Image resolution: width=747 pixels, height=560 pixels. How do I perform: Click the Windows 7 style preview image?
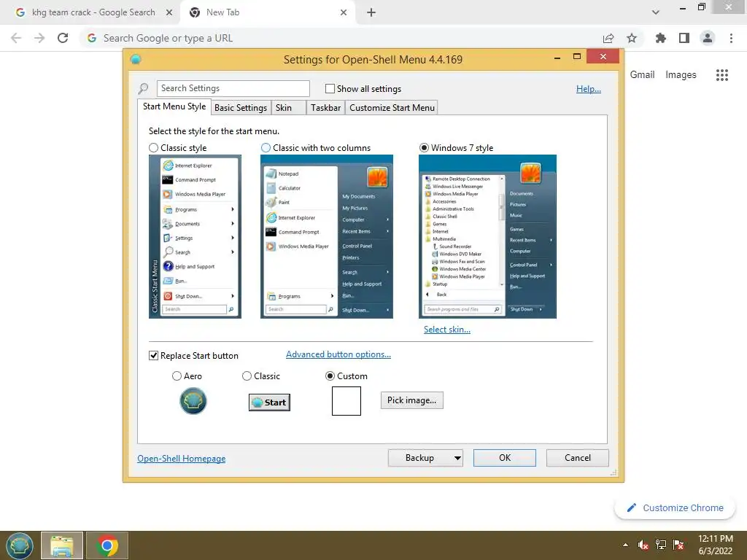487,237
